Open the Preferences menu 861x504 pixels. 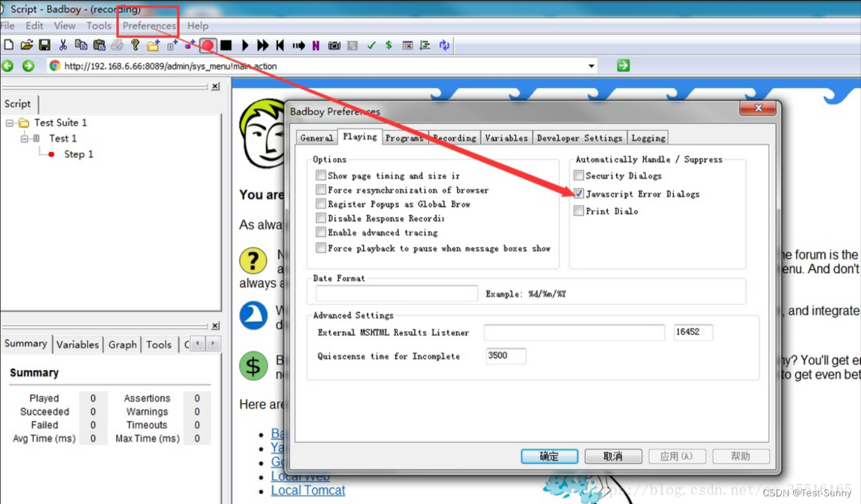point(149,26)
